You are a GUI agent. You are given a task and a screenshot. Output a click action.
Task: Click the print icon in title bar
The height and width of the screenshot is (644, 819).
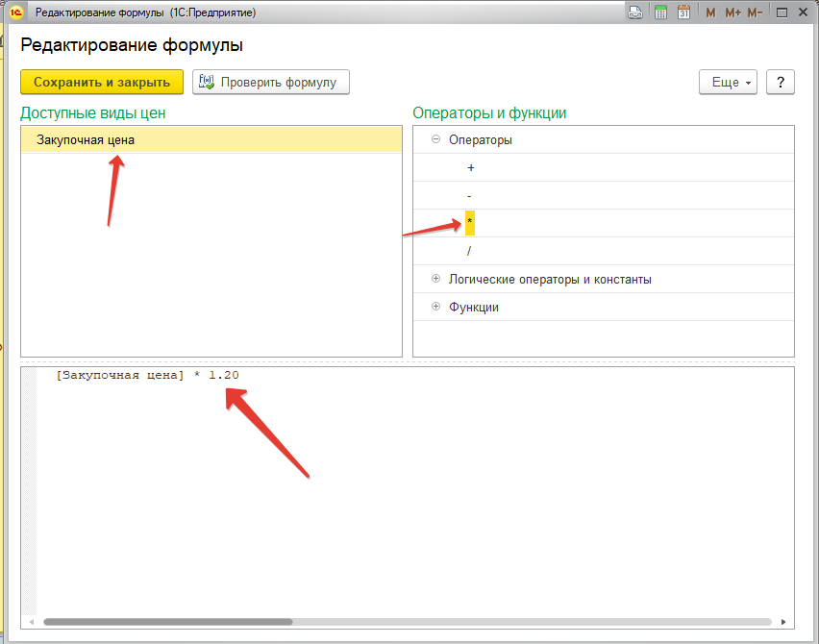(x=635, y=12)
